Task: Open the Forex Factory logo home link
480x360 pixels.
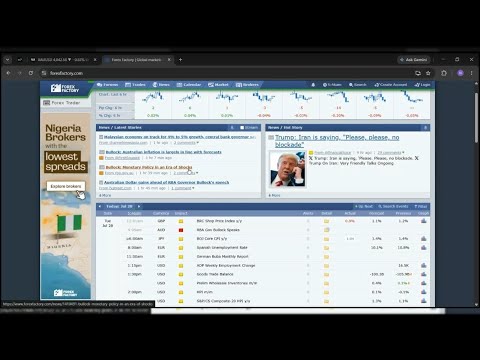Action: [65, 88]
